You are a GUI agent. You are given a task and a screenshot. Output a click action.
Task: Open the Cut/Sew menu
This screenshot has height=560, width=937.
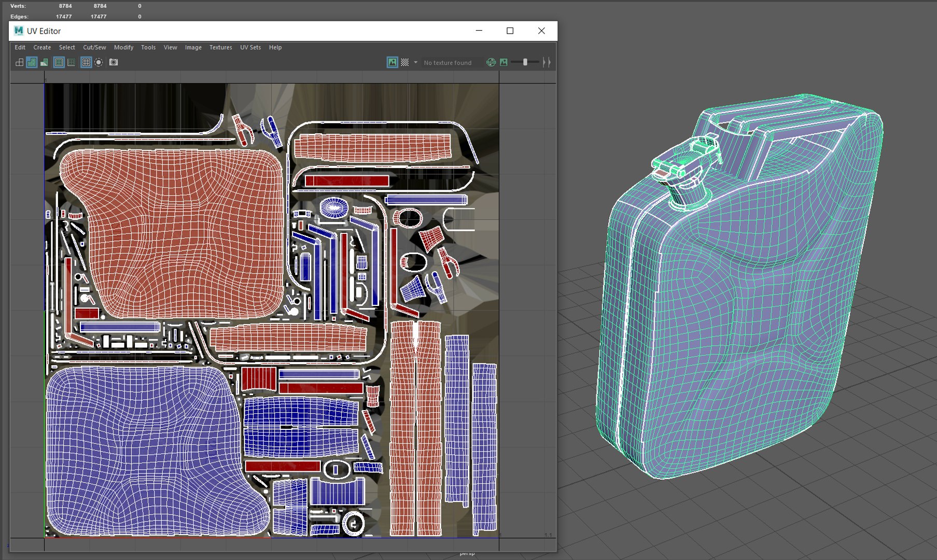[x=94, y=47]
